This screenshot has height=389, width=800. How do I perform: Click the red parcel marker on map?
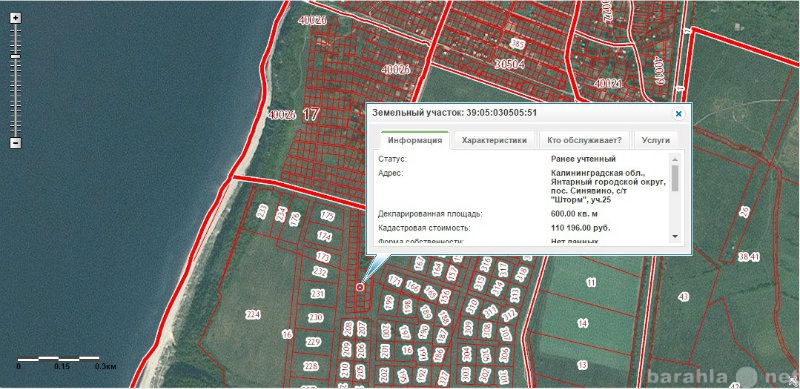360,288
